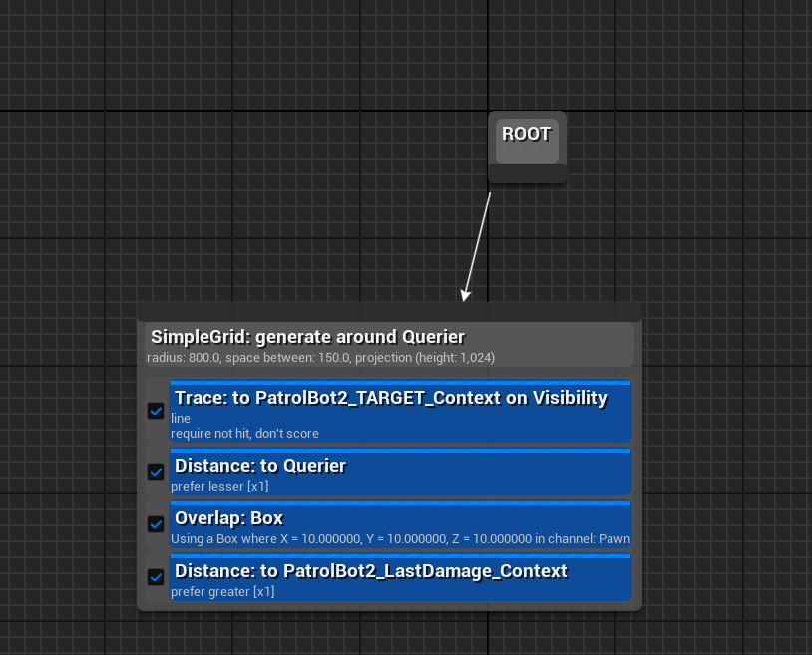The height and width of the screenshot is (655, 812).
Task: Select the Distance: to Querier test
Action: point(401,473)
